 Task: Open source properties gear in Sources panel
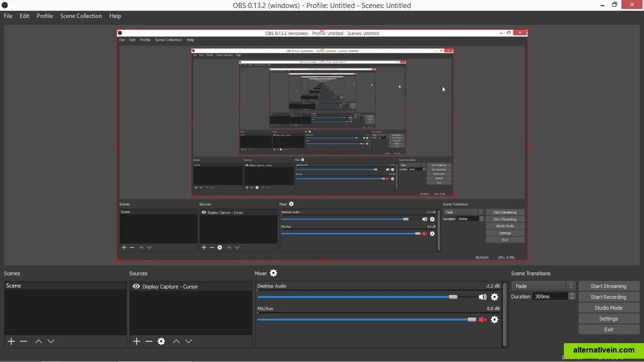tap(161, 341)
